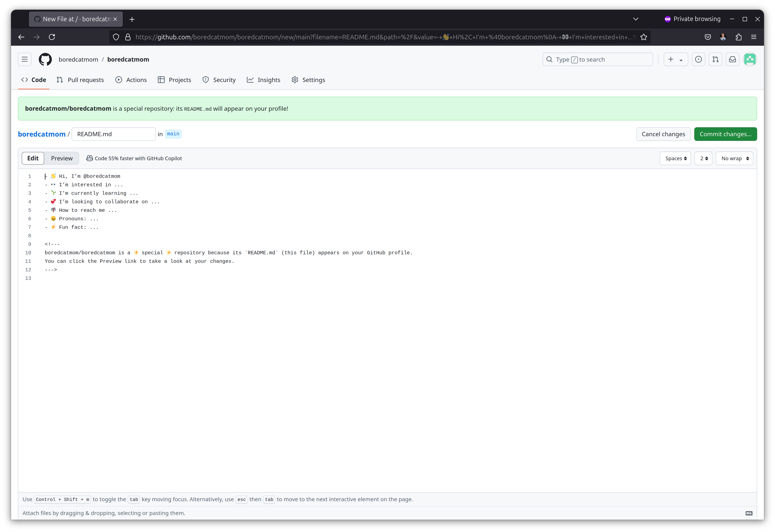Click the boredcatmom breadcrumb link

[x=42, y=134]
